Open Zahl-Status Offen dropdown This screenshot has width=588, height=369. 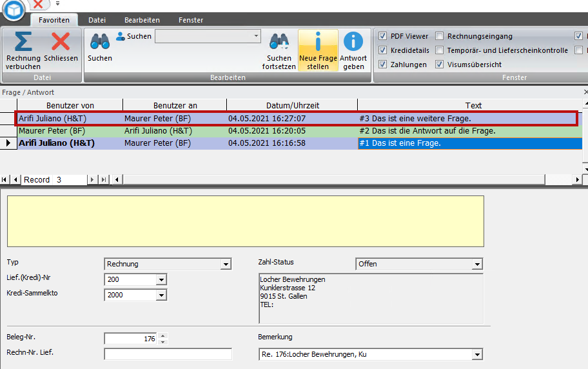[x=477, y=264]
